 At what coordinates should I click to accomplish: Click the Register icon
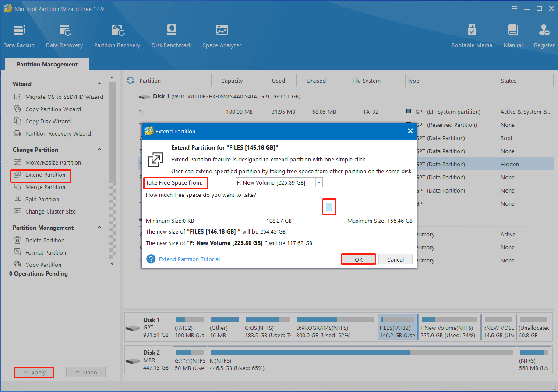544,36
